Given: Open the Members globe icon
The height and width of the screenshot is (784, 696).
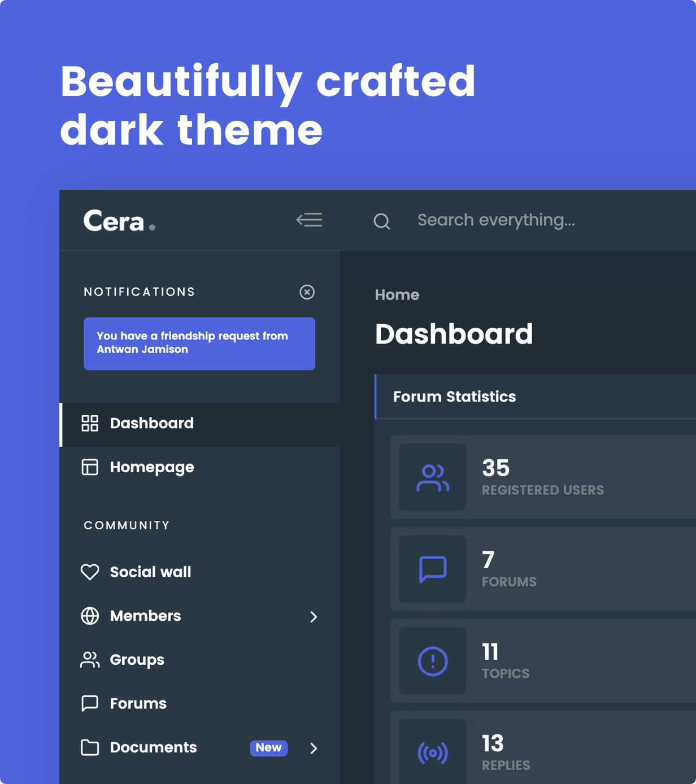Looking at the screenshot, I should [x=90, y=616].
